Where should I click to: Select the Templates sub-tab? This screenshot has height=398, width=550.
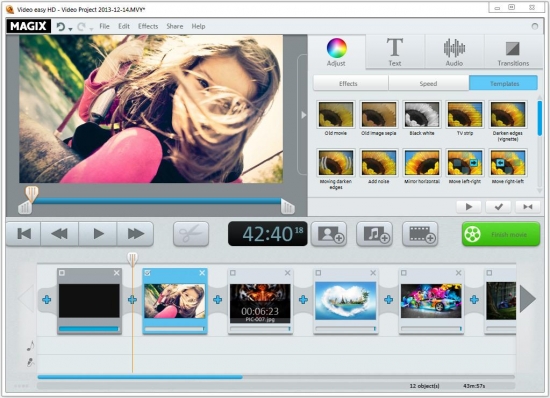coord(503,83)
